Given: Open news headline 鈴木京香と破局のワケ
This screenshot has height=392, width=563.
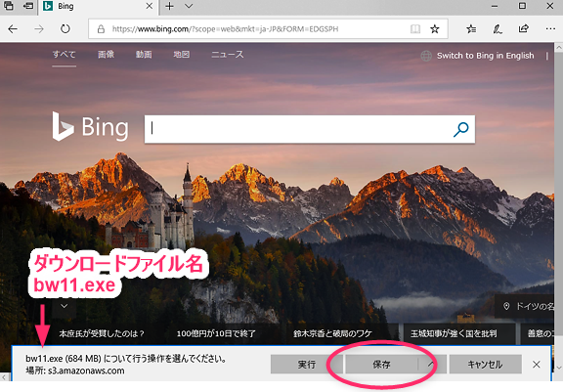Looking at the screenshot, I should point(332,333).
